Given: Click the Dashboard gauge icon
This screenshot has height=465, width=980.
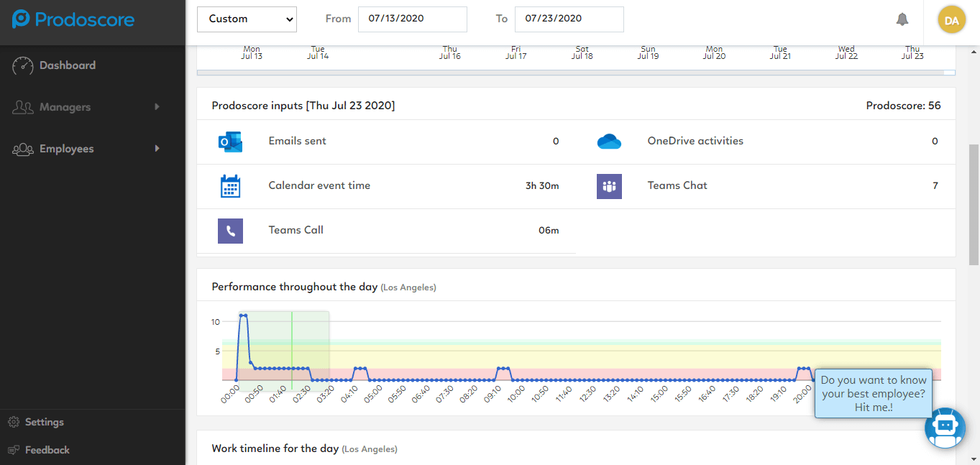Looking at the screenshot, I should tap(23, 65).
